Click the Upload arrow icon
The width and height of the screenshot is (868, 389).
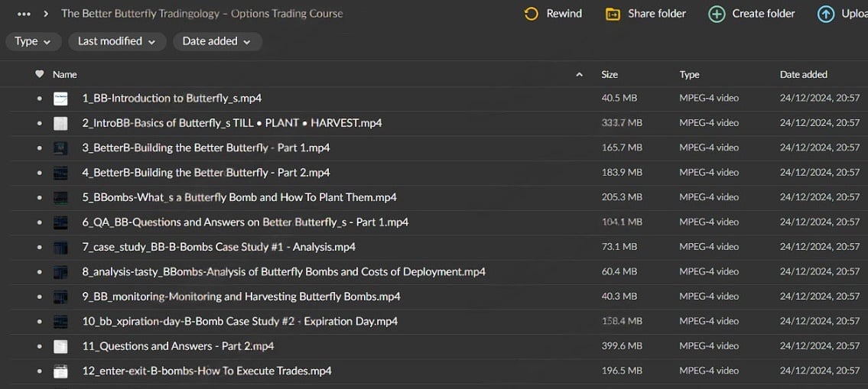pyautogui.click(x=826, y=14)
